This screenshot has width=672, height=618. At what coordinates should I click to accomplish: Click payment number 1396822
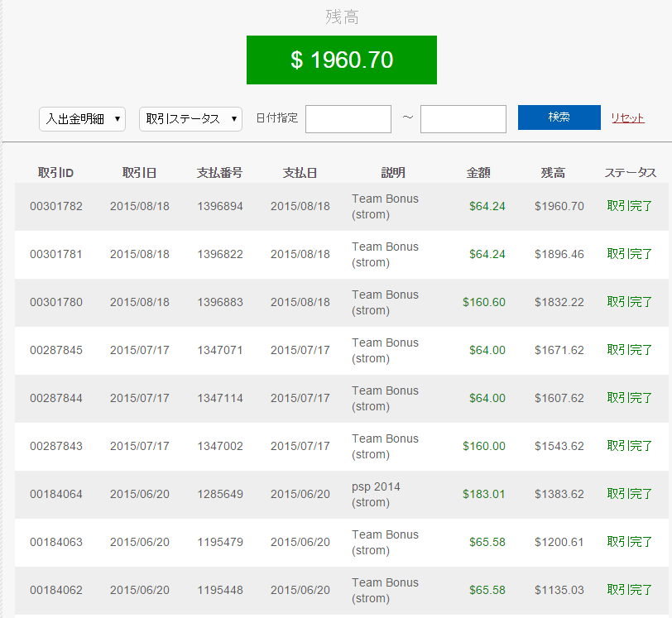click(x=220, y=254)
